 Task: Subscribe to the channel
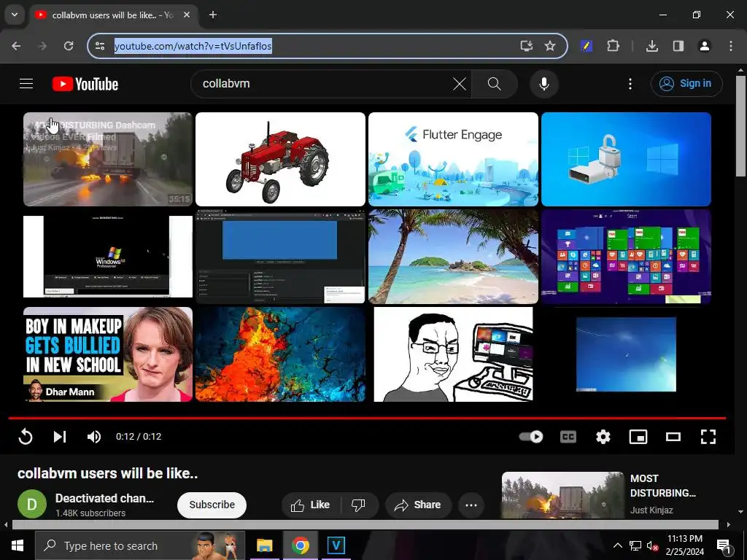pyautogui.click(x=212, y=505)
